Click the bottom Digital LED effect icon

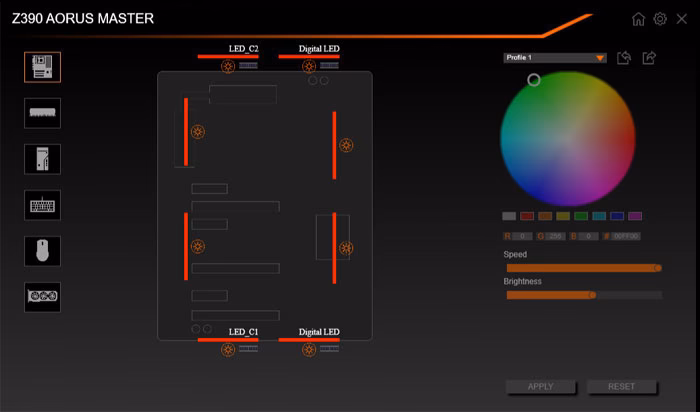coord(308,350)
